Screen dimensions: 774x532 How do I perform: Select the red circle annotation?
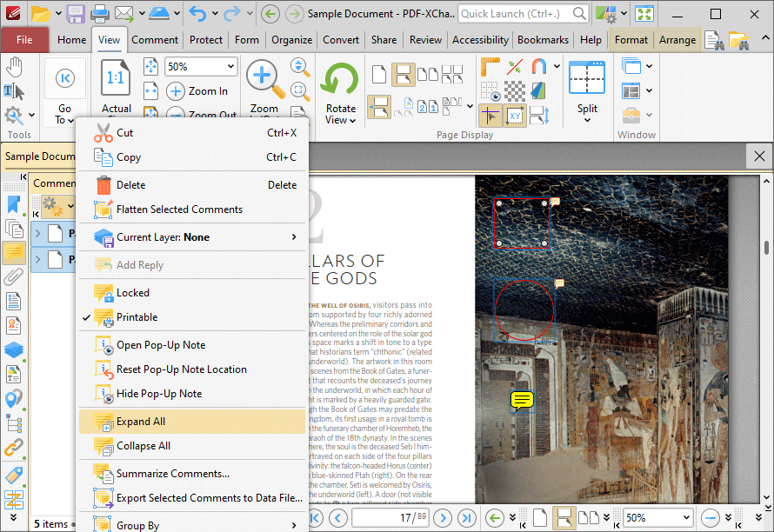[x=524, y=310]
